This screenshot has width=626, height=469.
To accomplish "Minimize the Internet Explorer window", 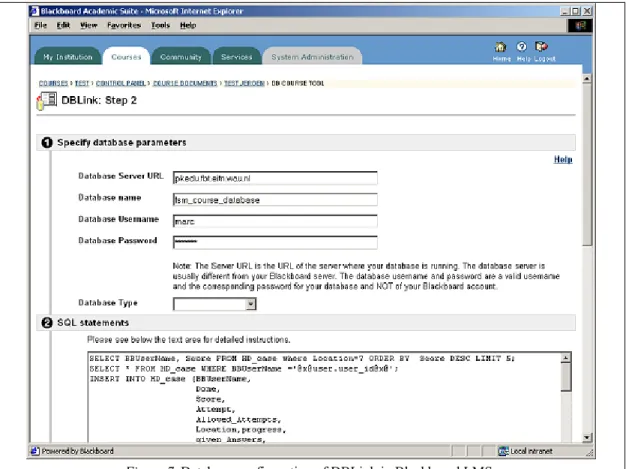I will pos(565,11).
